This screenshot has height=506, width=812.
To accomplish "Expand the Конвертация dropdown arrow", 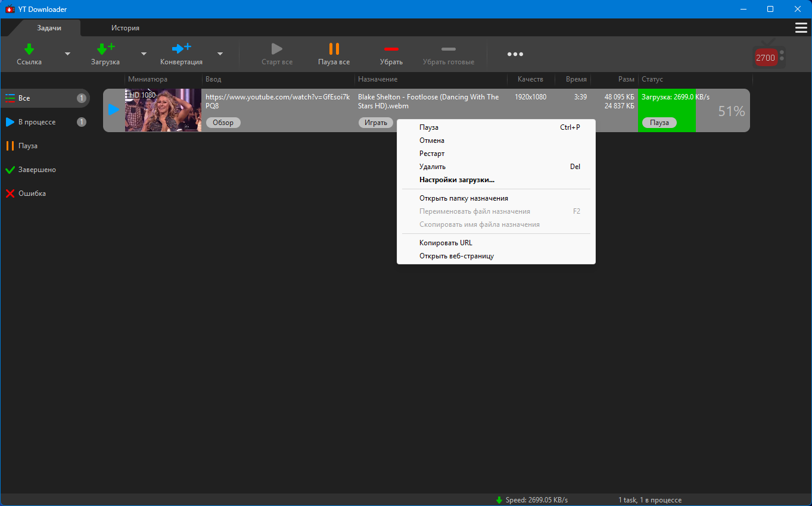I will [220, 54].
